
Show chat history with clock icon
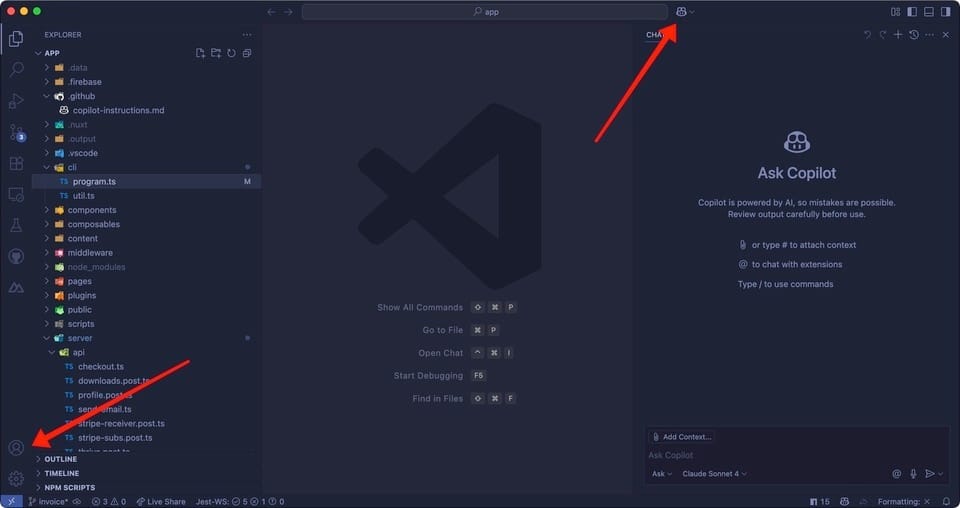pos(914,35)
